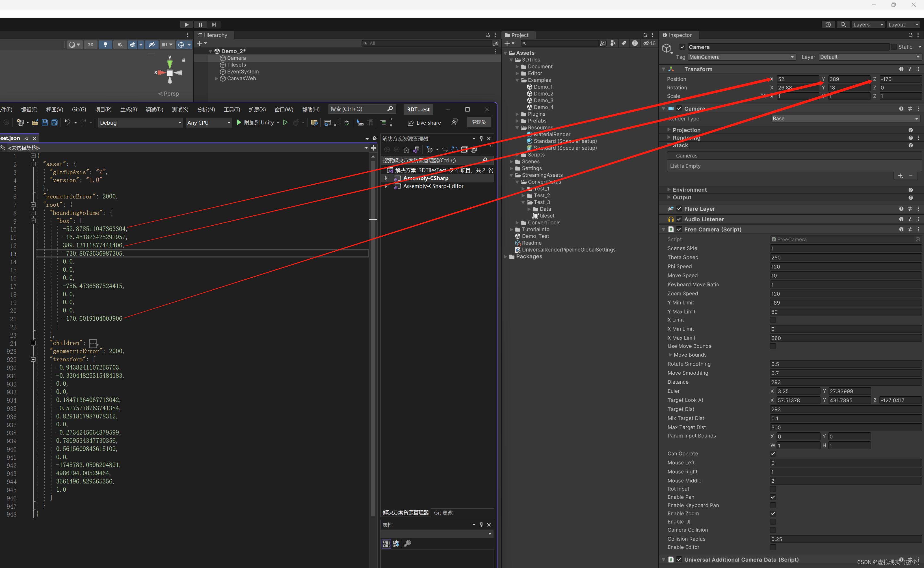Switch to the Git 更改 tab
The image size is (924, 568).
[x=443, y=512]
